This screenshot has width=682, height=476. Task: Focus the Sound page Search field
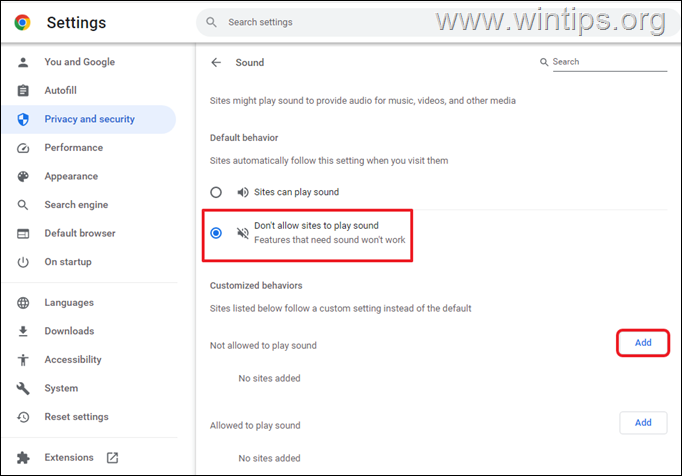pyautogui.click(x=610, y=62)
